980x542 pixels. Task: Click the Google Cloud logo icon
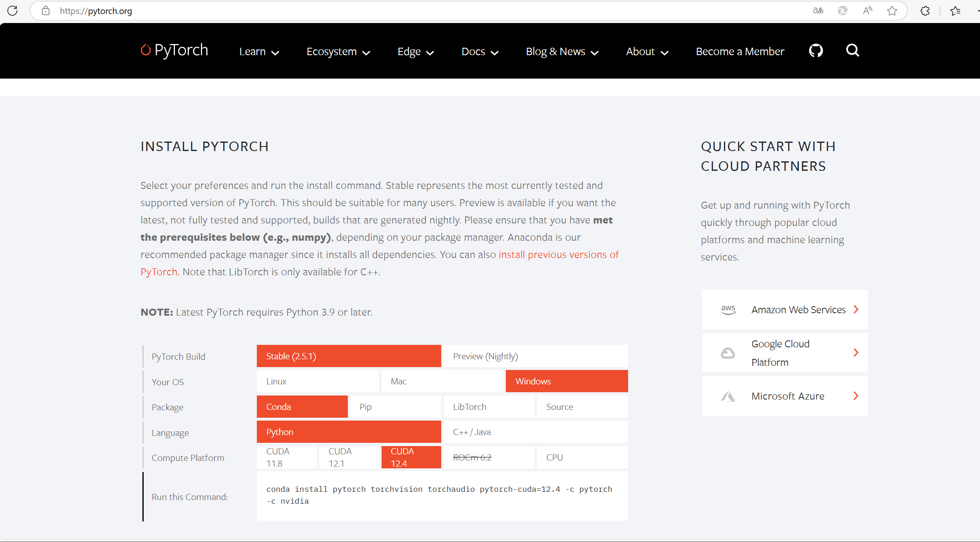(728, 353)
